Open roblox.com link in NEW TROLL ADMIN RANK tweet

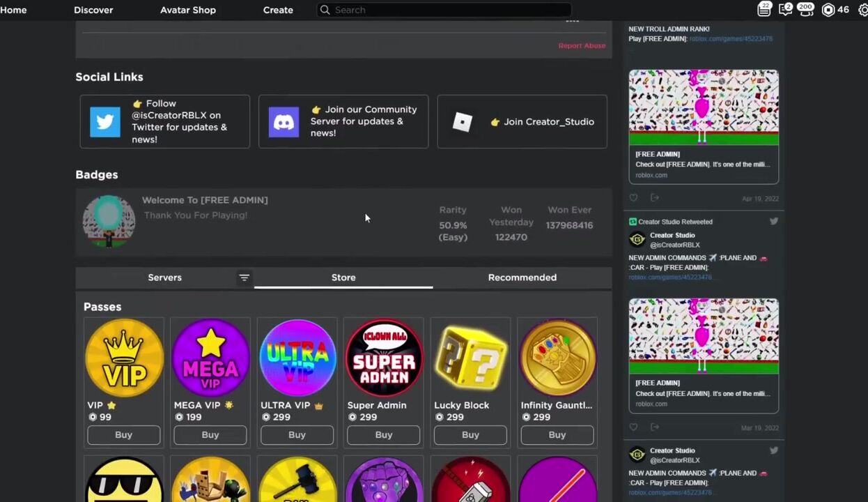point(731,39)
